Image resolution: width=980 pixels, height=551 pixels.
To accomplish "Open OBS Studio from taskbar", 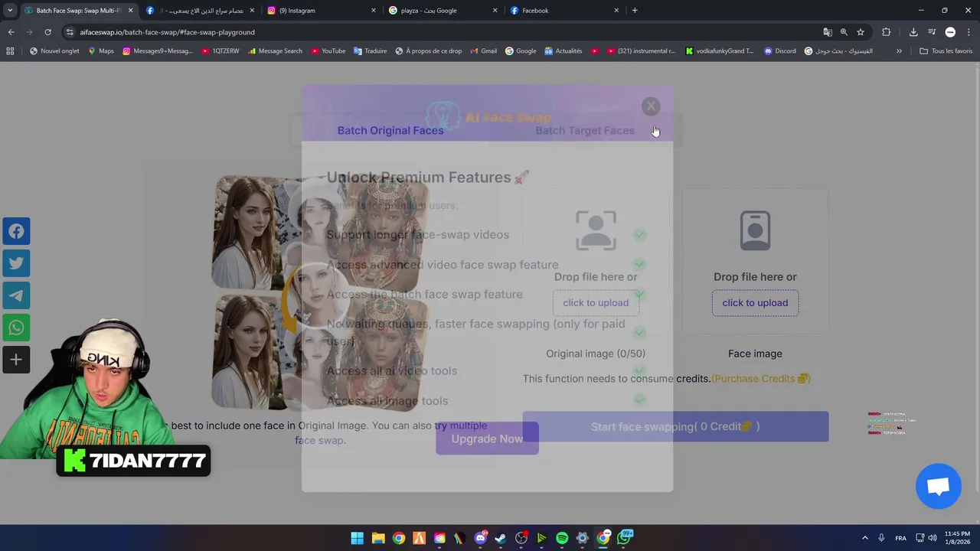I will 521,538.
